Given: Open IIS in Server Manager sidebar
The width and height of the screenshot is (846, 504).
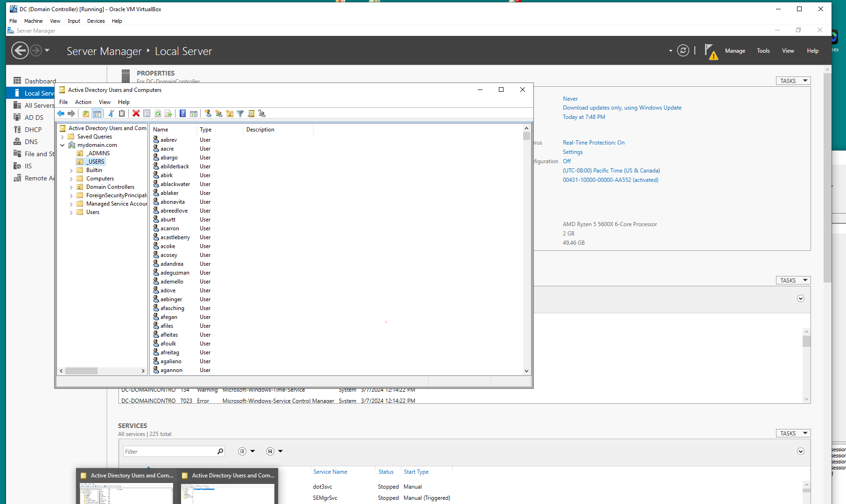Looking at the screenshot, I should click(x=28, y=166).
